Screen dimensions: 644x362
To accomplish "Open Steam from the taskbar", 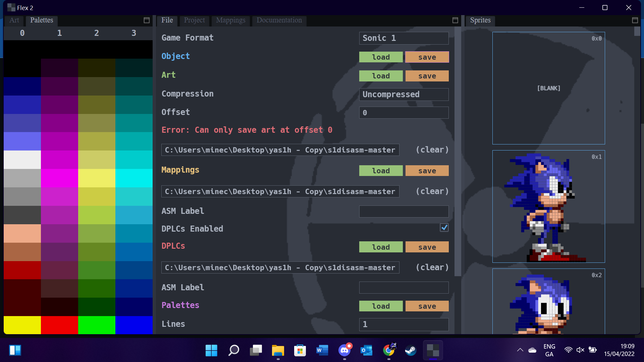I will (411, 351).
